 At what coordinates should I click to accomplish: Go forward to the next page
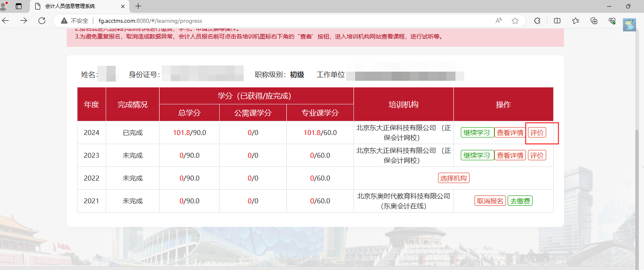24,21
